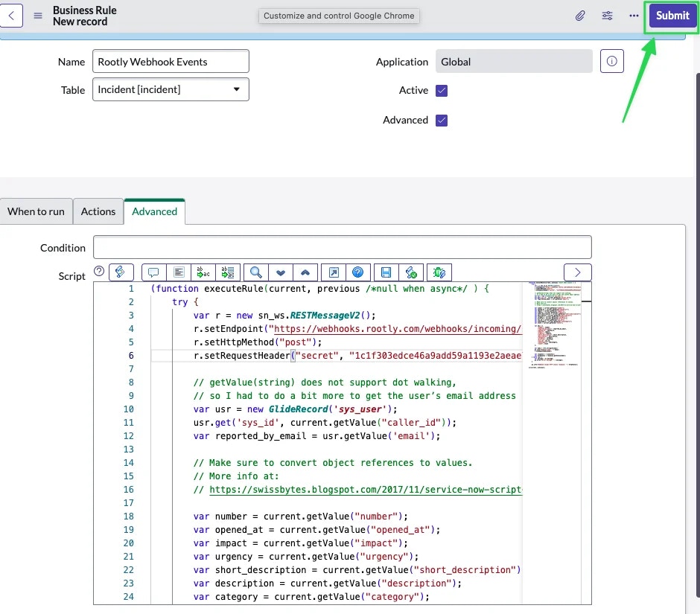
Task: Click the 'var opened_at' code line
Action: click(317, 530)
